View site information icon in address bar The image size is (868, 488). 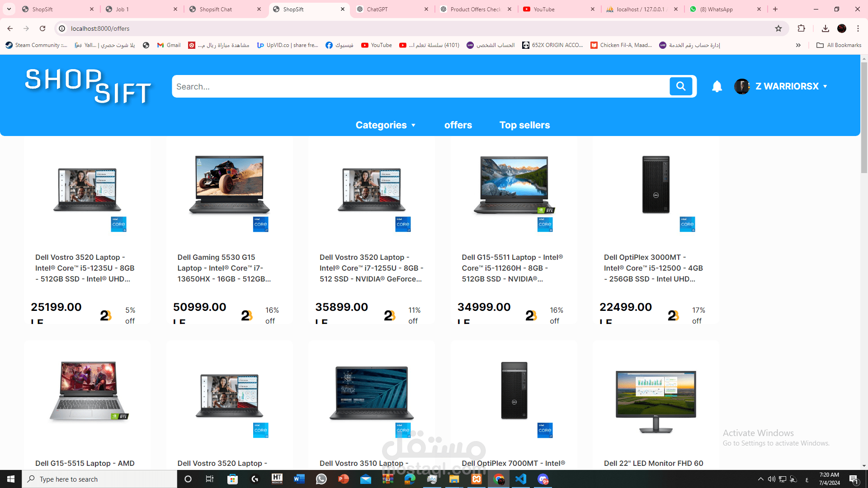point(62,28)
